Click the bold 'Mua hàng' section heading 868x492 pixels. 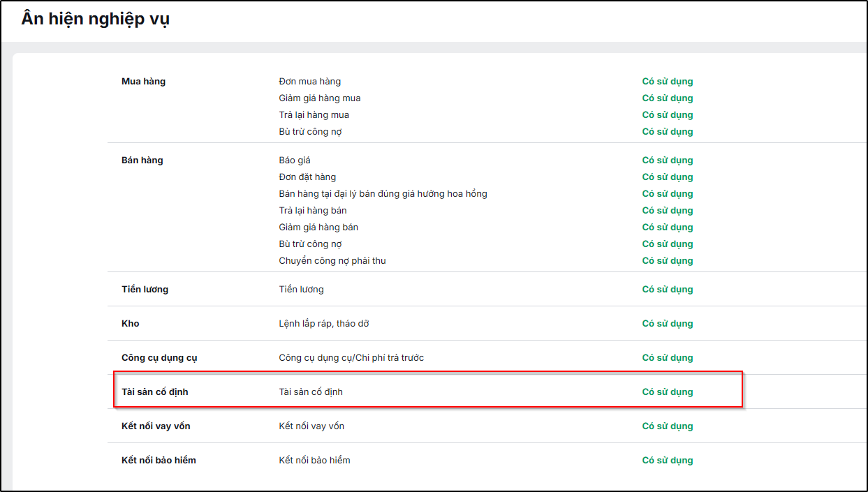pyautogui.click(x=144, y=82)
